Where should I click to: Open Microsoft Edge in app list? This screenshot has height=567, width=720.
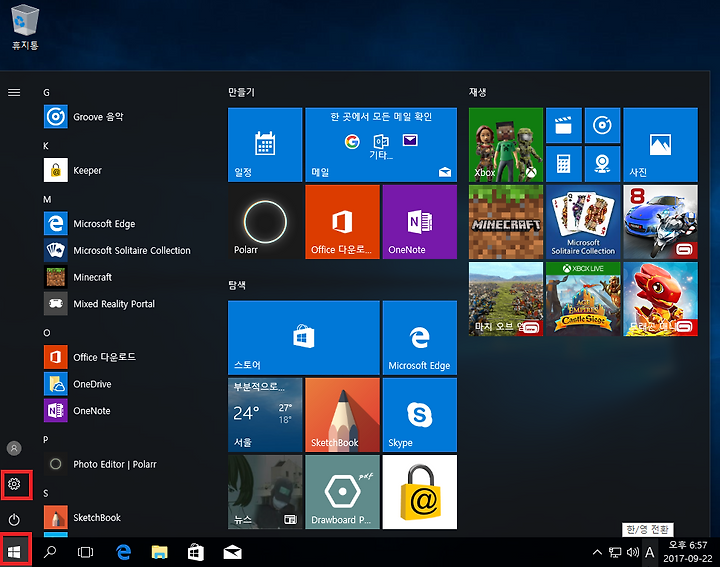(124, 224)
